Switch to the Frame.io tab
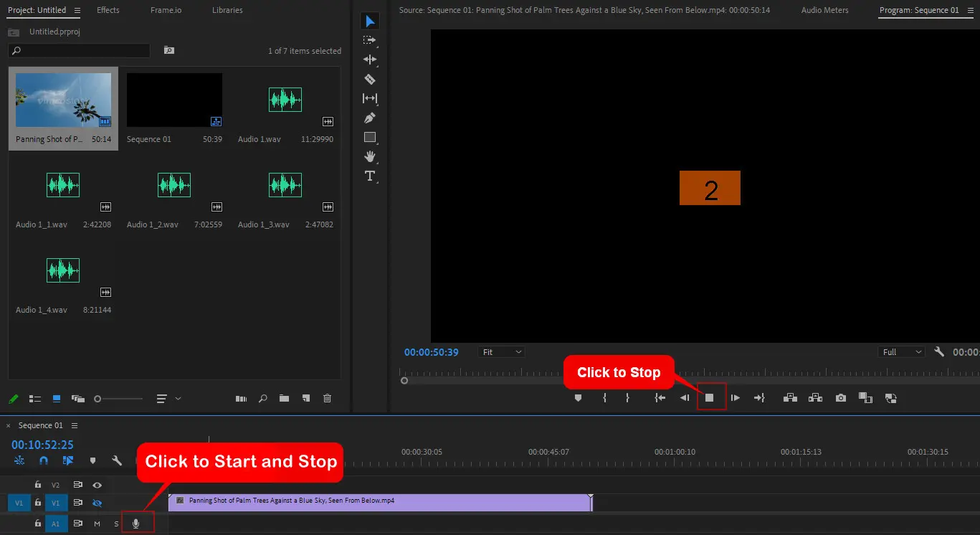Viewport: 980px width, 535px height. [166, 10]
